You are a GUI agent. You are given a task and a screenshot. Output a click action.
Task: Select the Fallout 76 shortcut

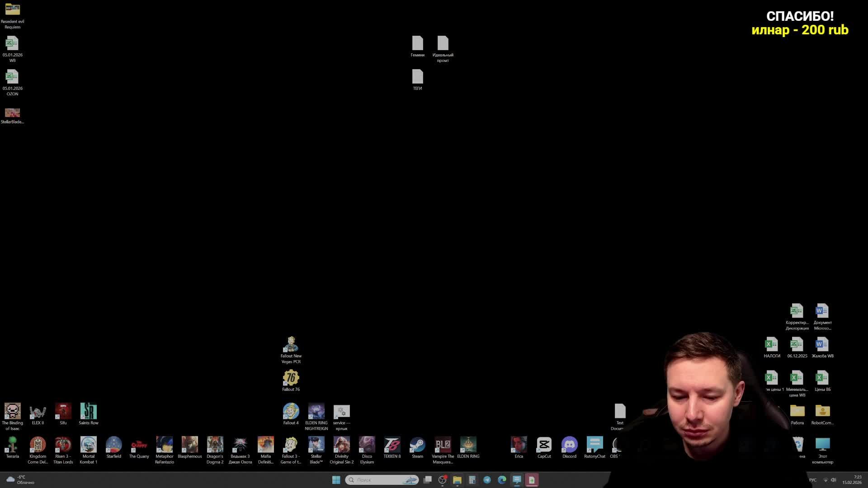point(291,378)
